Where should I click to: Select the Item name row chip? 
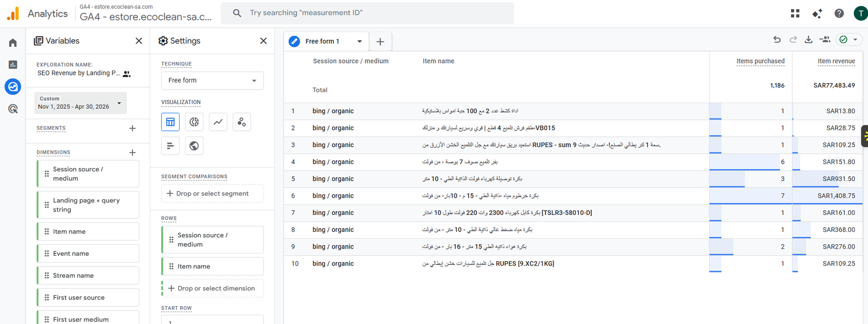pos(212,266)
